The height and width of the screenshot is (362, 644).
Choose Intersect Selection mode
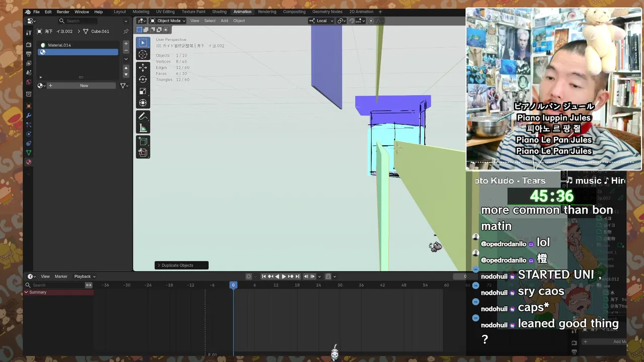pyautogui.click(x=166, y=30)
